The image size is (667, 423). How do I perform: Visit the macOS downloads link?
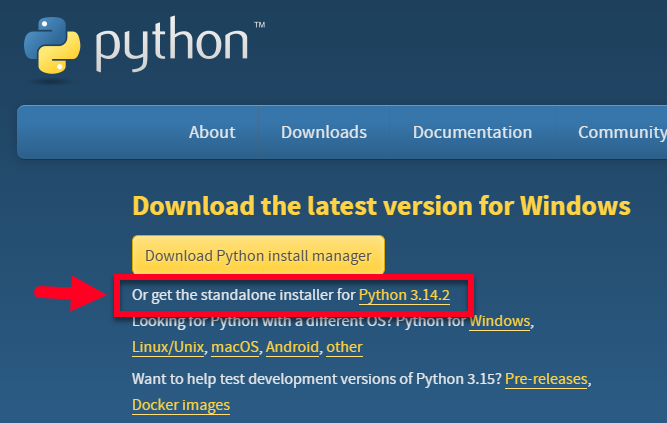235,347
